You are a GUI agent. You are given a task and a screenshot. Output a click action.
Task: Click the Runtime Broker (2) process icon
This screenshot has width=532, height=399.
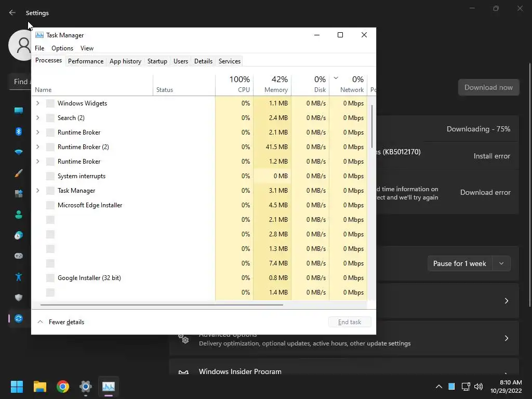[x=50, y=147]
